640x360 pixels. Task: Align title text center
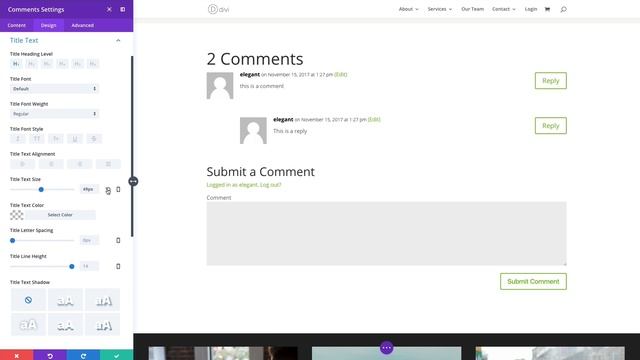click(51, 164)
